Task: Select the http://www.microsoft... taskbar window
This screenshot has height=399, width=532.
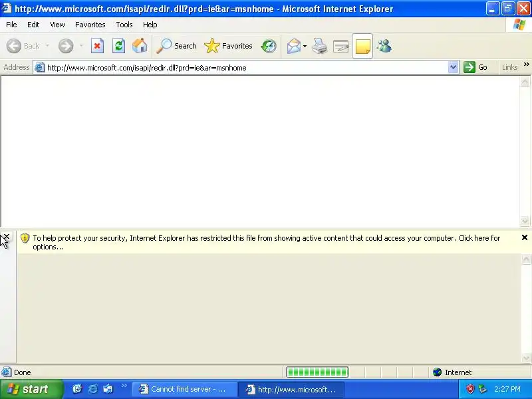Action: [291, 389]
